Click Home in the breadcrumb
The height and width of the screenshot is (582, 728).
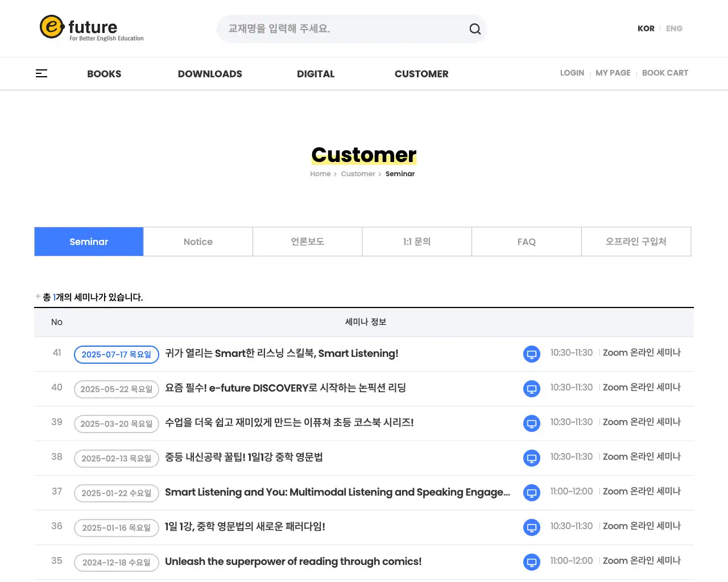[x=320, y=174]
